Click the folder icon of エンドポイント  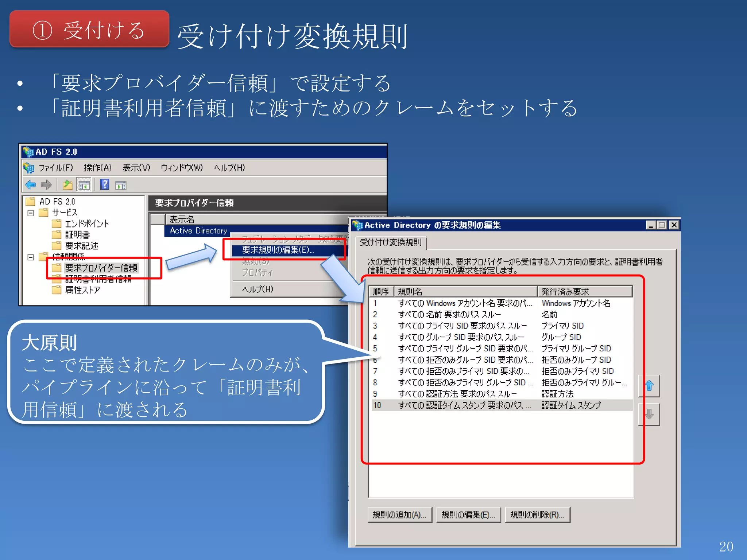point(57,223)
